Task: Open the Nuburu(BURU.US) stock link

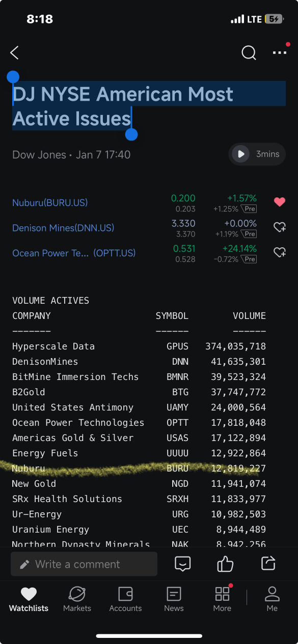Action: tap(50, 202)
